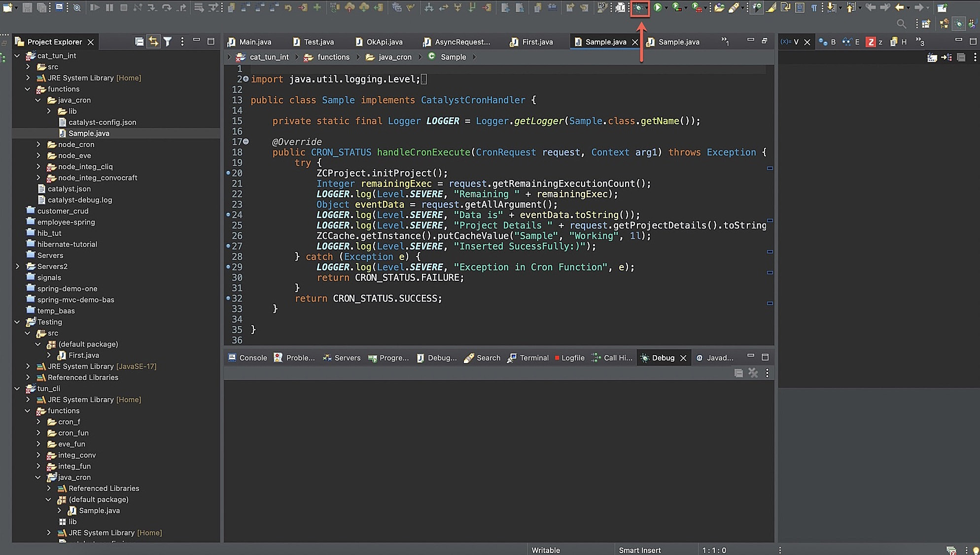The image size is (980, 555).
Task: Switch to the Console tab
Action: (x=252, y=358)
